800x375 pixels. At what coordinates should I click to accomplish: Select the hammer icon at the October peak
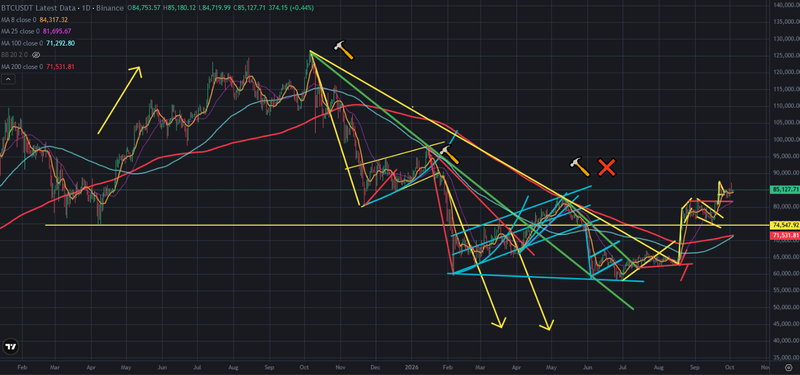(x=343, y=50)
